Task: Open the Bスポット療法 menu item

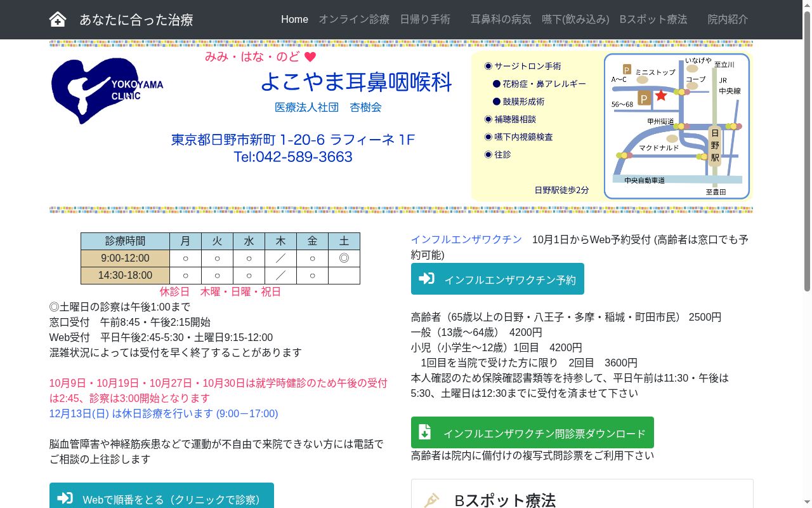Action: 653,19
